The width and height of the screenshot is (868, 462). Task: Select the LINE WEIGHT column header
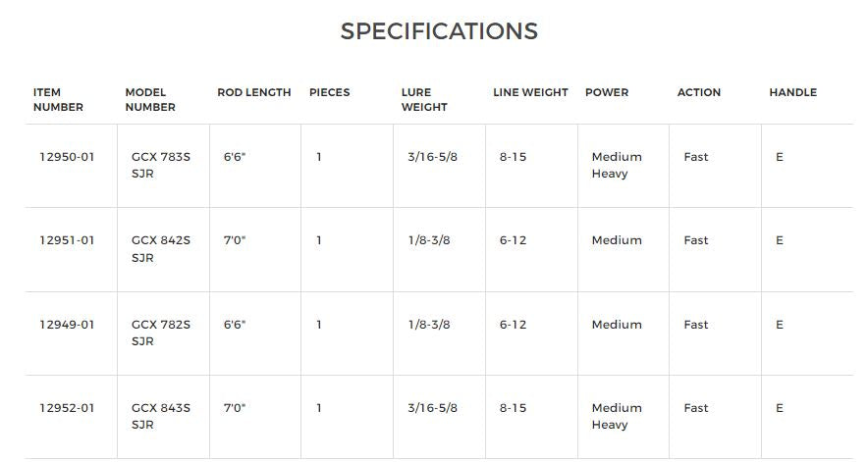click(x=530, y=92)
